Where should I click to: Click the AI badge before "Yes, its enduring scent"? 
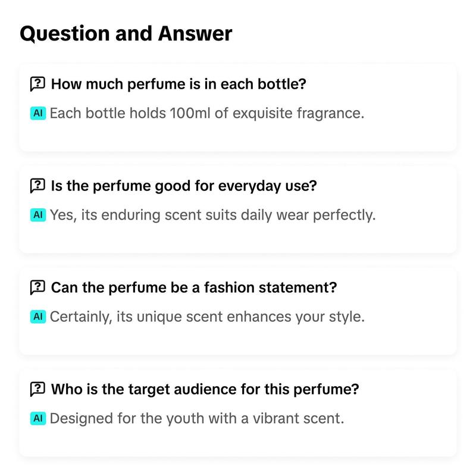[38, 215]
